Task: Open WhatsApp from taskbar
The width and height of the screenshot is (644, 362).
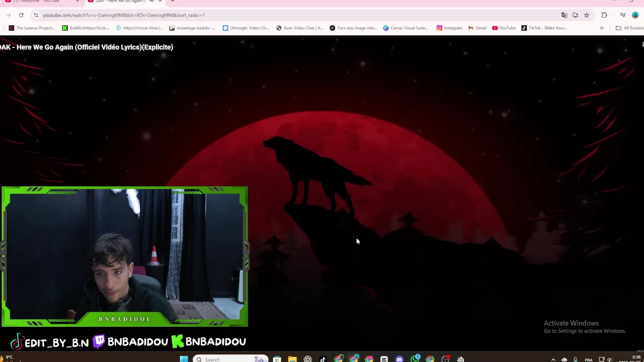Action: pos(415,358)
